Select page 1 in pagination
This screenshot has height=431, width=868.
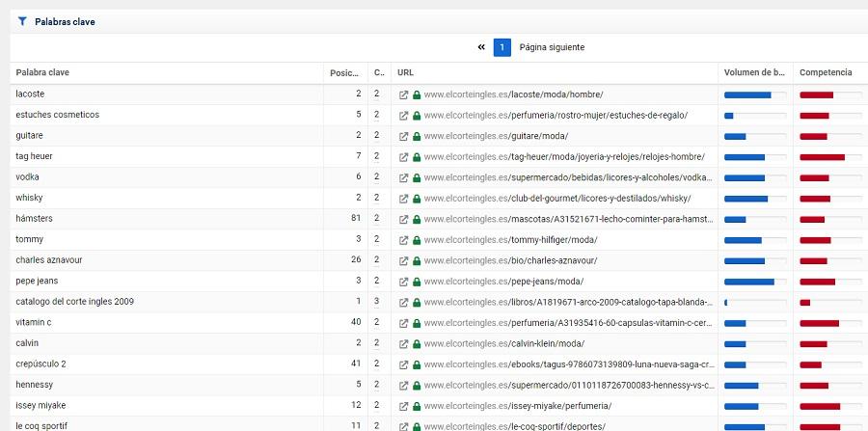(502, 47)
